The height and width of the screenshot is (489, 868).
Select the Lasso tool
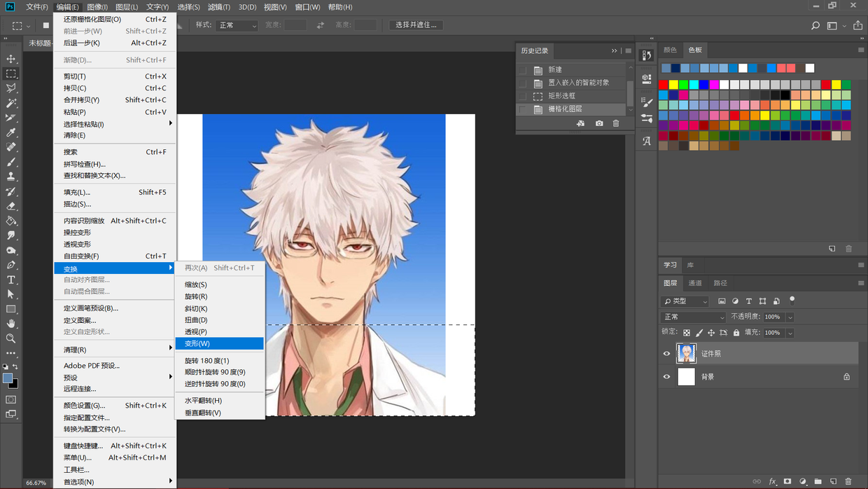(x=11, y=88)
